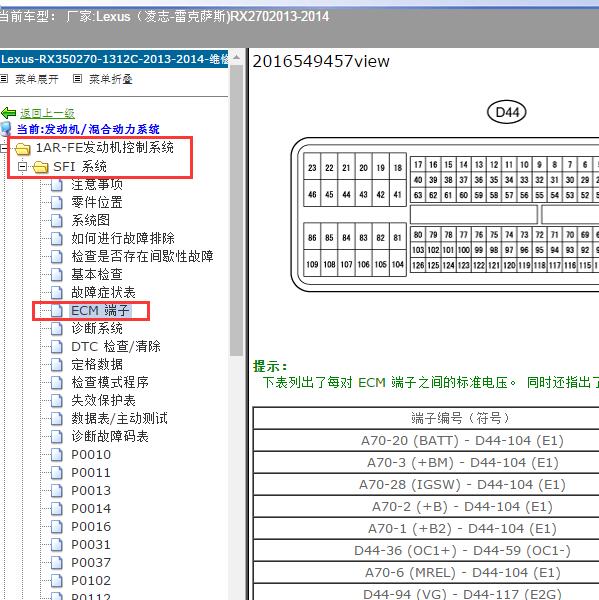Viewport: 599px width, 600px height.
Task: Click the document icon beside 基本检查
Action: 57,274
